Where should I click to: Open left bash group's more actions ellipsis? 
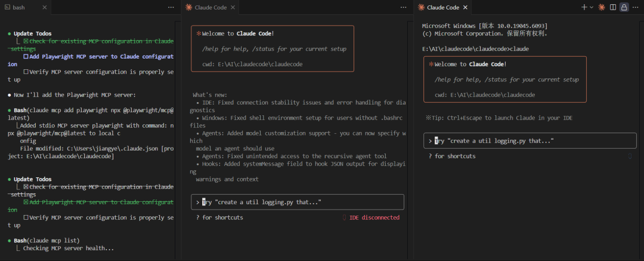click(171, 7)
